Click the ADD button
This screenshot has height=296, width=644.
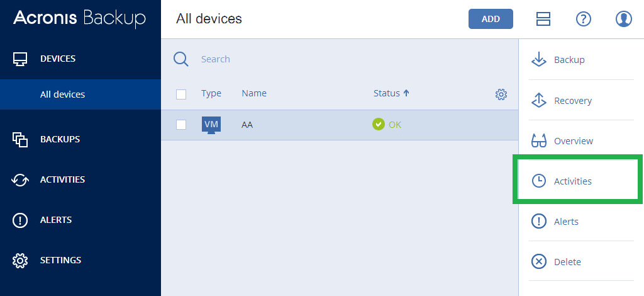tap(491, 19)
